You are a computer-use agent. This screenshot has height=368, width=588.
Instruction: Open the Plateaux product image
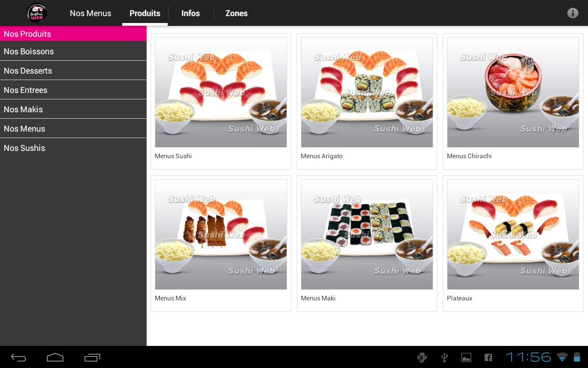click(513, 235)
